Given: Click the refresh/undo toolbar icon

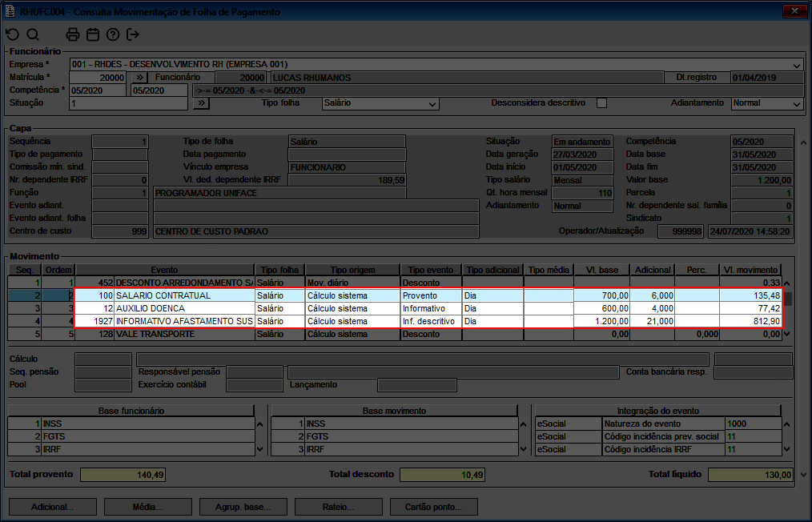Looking at the screenshot, I should pos(13,34).
